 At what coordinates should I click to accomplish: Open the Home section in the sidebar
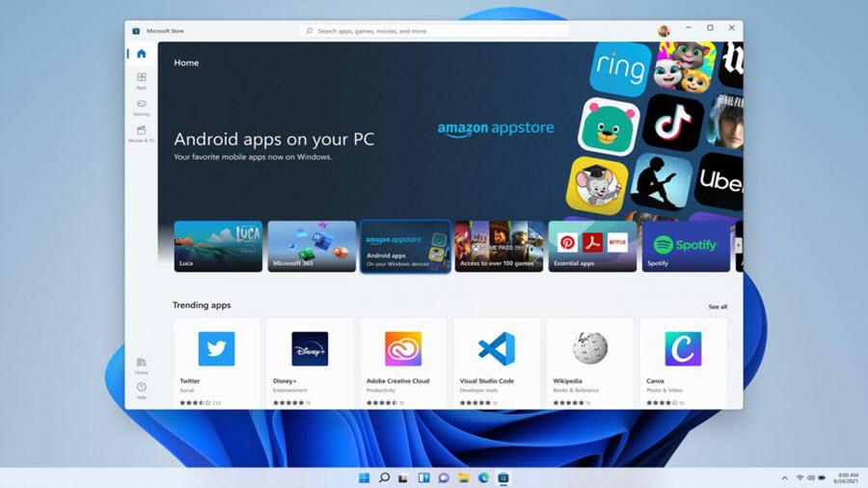(x=141, y=54)
